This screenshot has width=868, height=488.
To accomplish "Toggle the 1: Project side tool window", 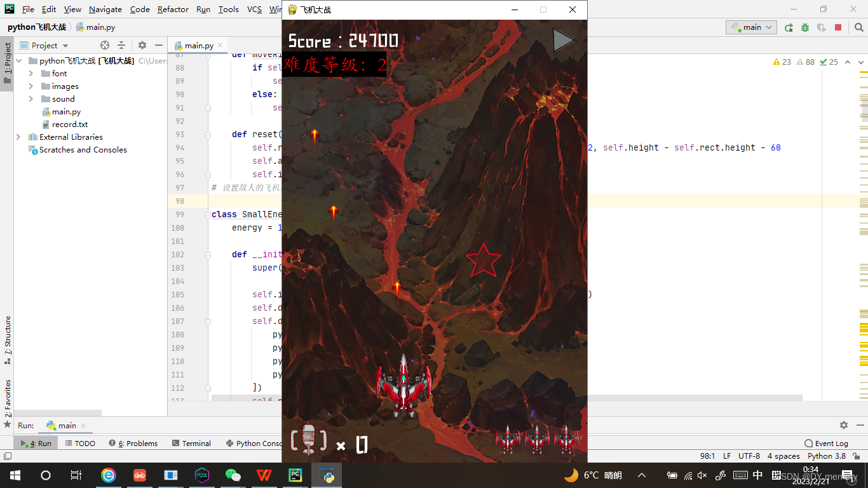I will click(7, 64).
